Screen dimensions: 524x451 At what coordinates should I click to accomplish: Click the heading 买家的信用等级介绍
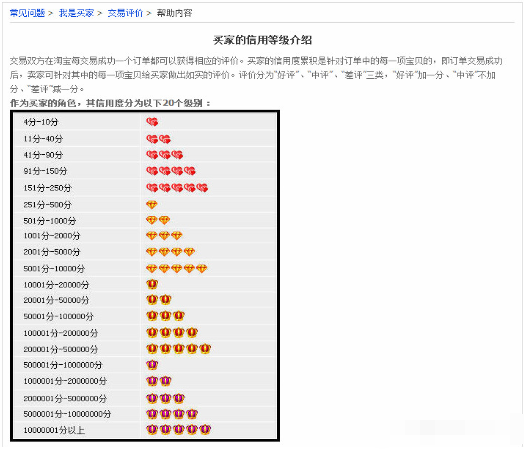click(262, 40)
